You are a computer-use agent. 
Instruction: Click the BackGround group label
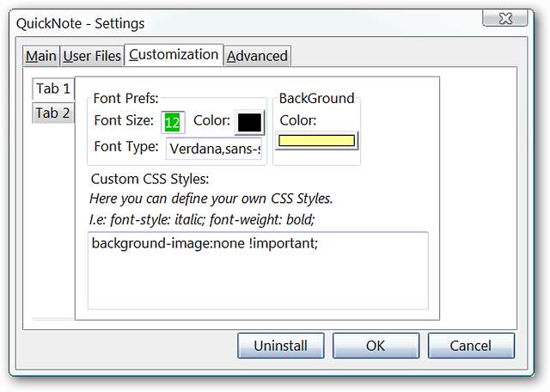coord(316,99)
